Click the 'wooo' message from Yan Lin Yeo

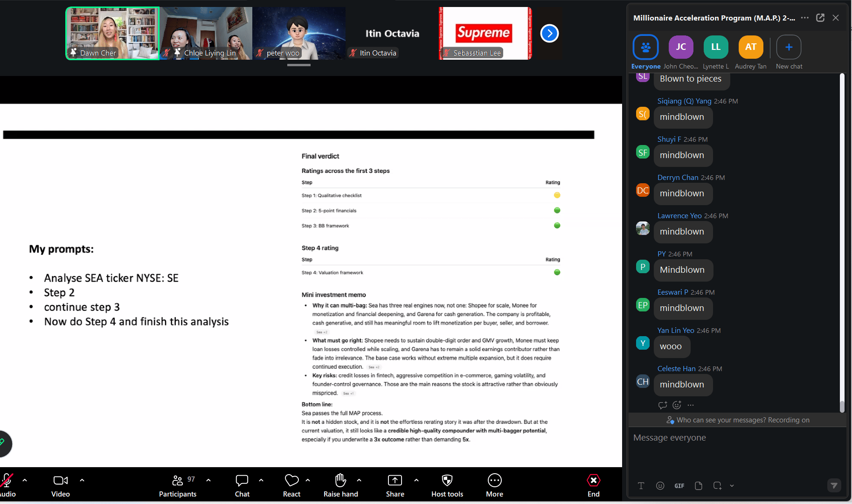click(672, 346)
